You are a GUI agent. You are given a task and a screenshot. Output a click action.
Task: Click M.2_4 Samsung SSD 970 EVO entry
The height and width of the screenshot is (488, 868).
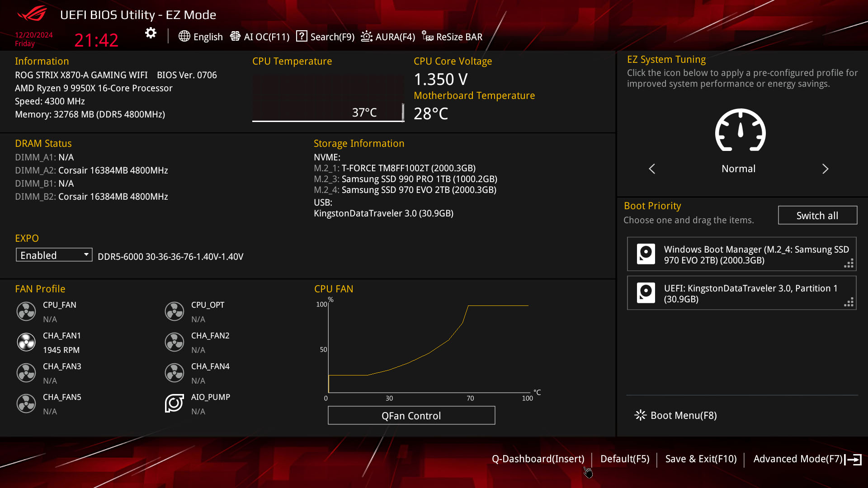tap(405, 190)
